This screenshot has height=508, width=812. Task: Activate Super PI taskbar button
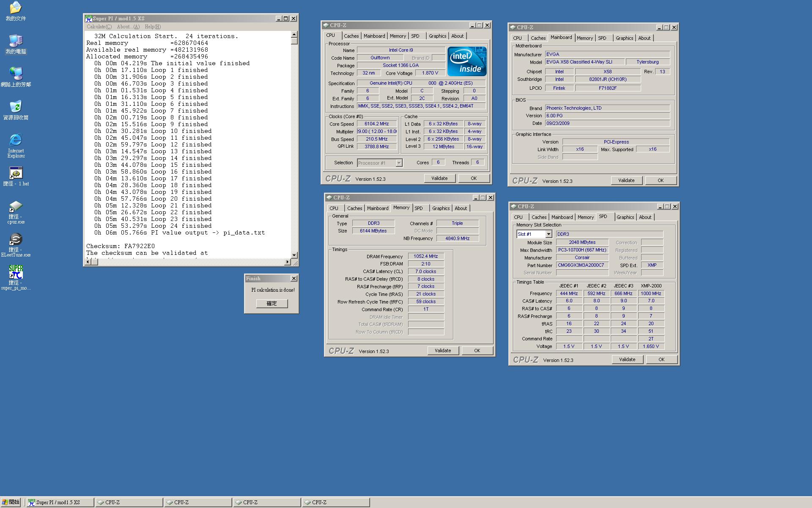pos(60,502)
